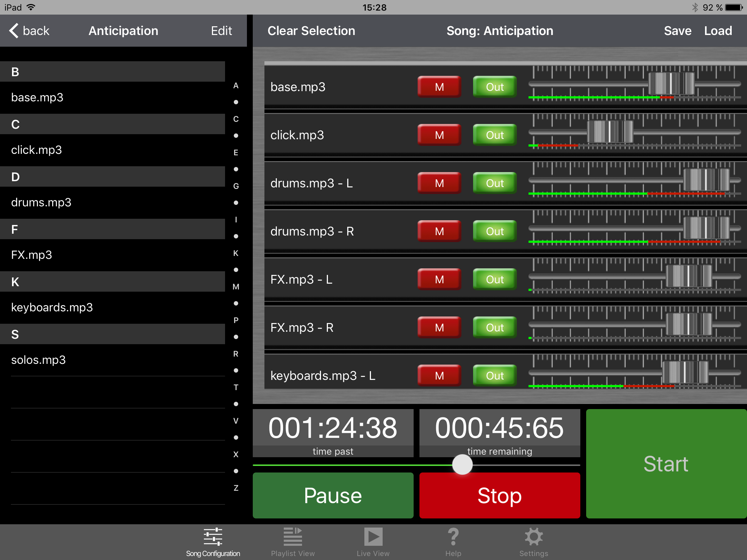
Task: Click Clear Selection in the header
Action: 311,31
